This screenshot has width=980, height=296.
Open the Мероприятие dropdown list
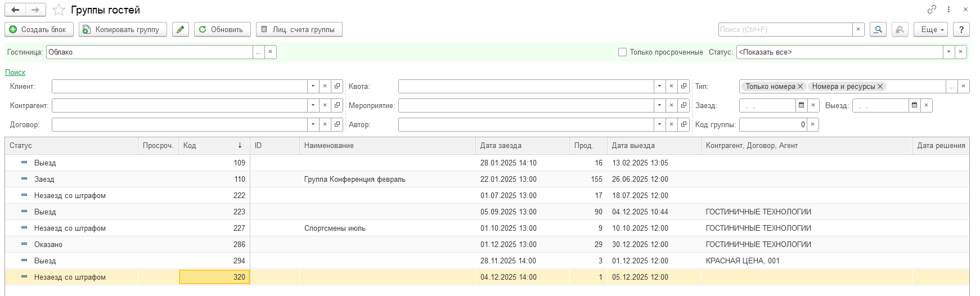(659, 105)
